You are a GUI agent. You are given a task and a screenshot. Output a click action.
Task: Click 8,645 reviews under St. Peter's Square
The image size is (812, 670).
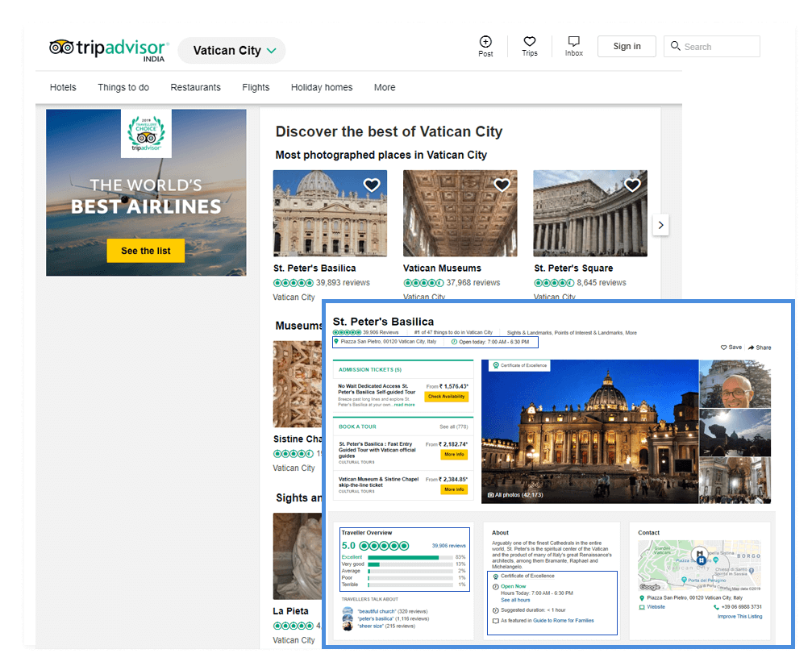click(602, 283)
